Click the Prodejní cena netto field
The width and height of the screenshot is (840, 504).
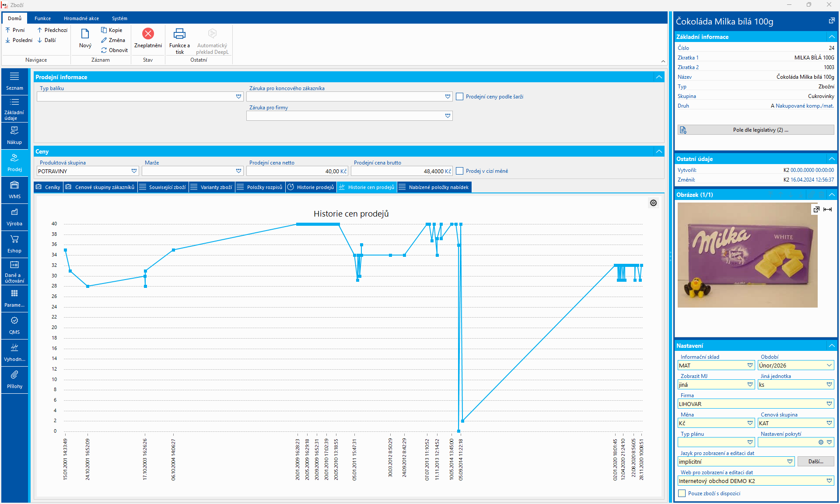297,171
